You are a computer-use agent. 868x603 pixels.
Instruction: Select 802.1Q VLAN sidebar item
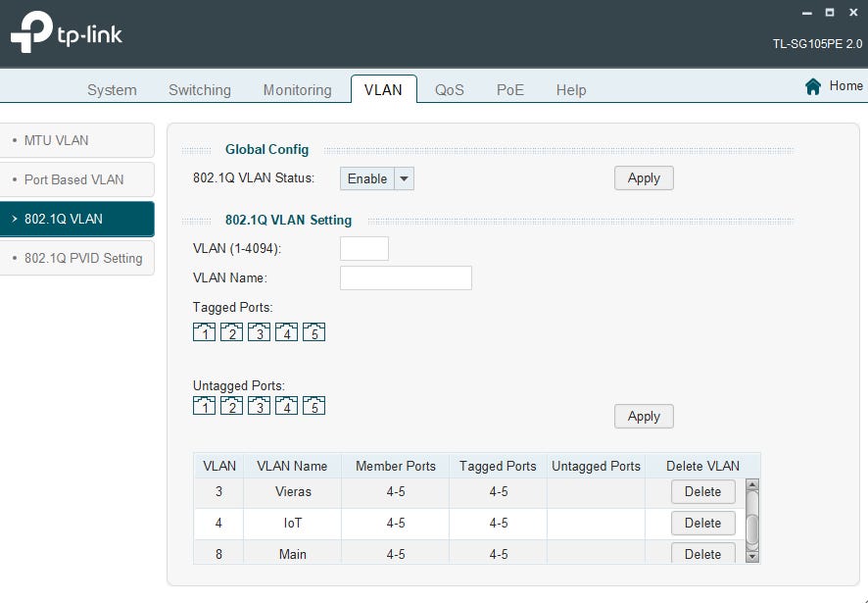(77, 219)
